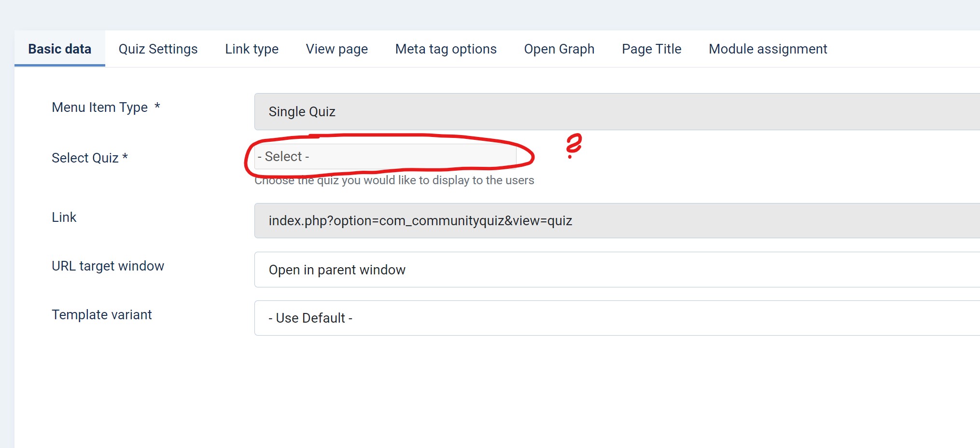Screen dimensions: 980x448
Task: Open the Meta tag options tab
Action: (446, 49)
